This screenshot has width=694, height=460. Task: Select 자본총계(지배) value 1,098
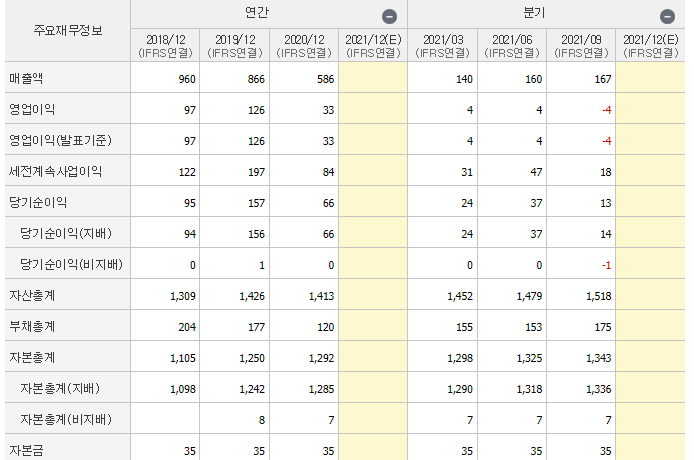(x=183, y=389)
